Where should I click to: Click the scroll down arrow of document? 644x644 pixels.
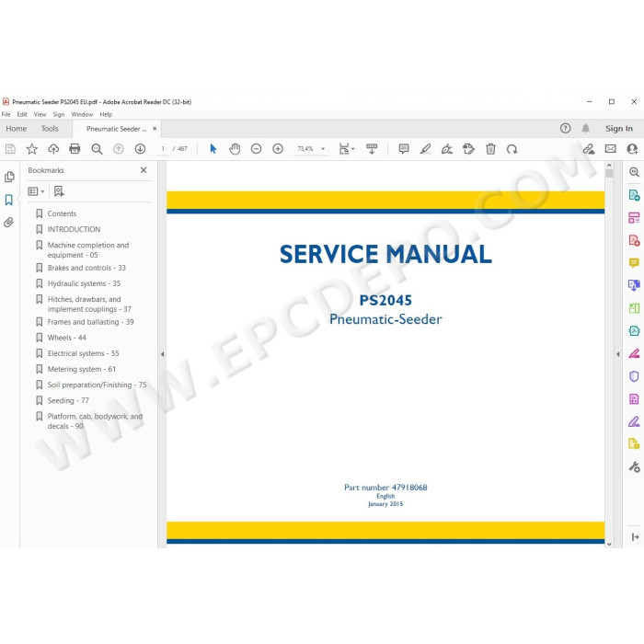coord(609,544)
